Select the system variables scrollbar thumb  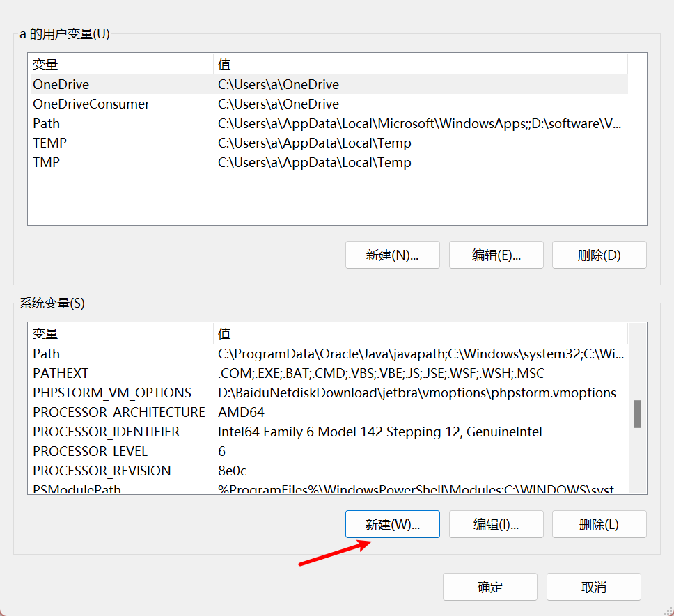(638, 414)
